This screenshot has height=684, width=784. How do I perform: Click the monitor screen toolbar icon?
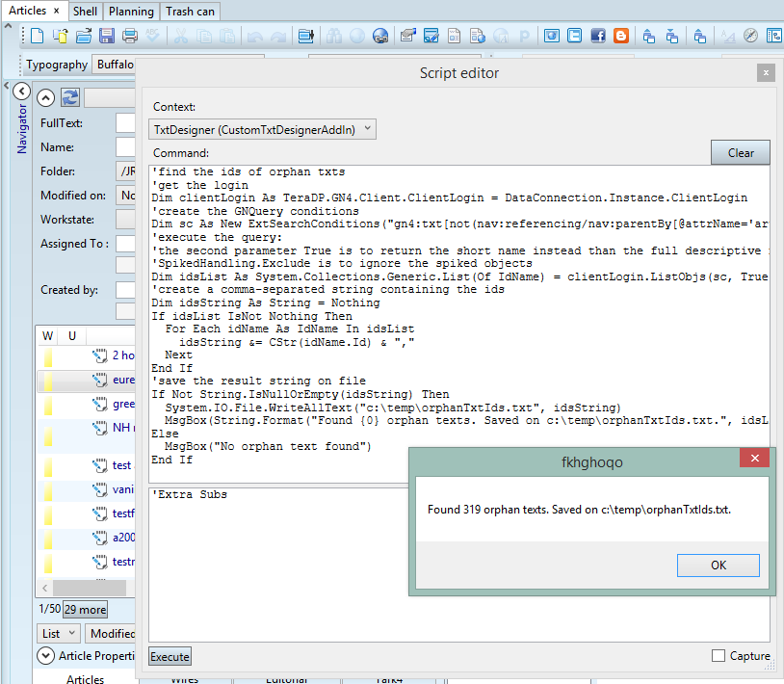(305, 36)
